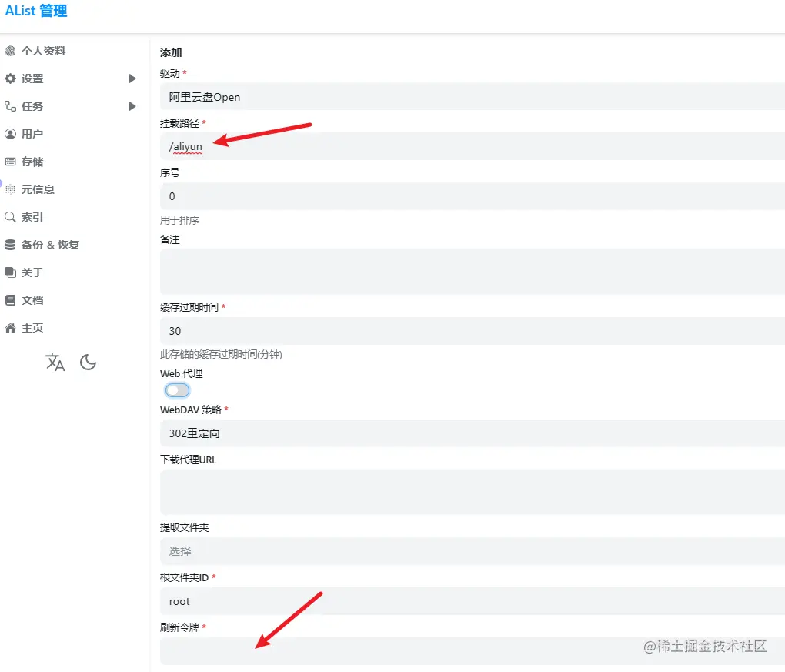Click the 缓存过期时间 field showing 30
Image resolution: width=785 pixels, height=672 pixels.
[x=472, y=330]
